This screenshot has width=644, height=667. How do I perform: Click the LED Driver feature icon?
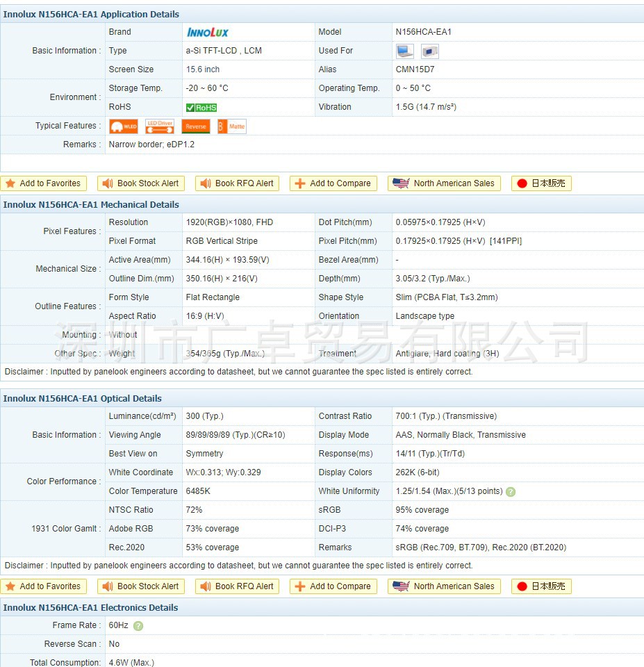pyautogui.click(x=160, y=126)
